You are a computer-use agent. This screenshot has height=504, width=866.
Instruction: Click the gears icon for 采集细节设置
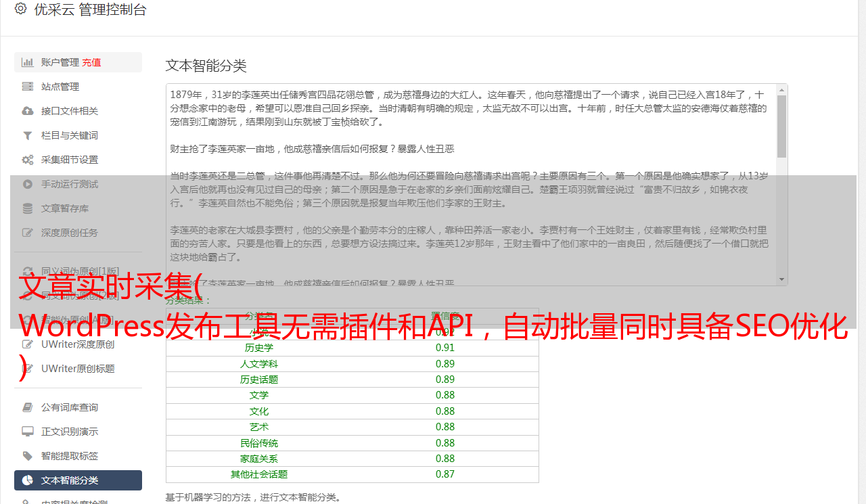[28, 160]
